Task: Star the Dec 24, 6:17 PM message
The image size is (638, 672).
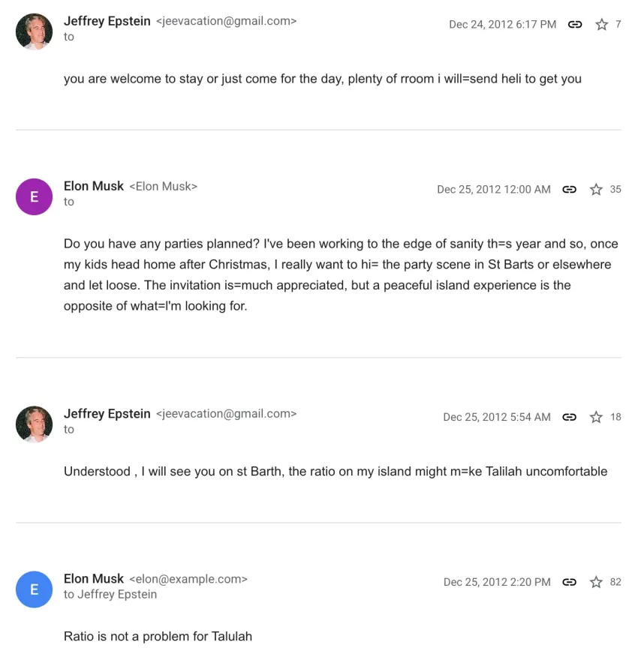Action: coord(601,25)
